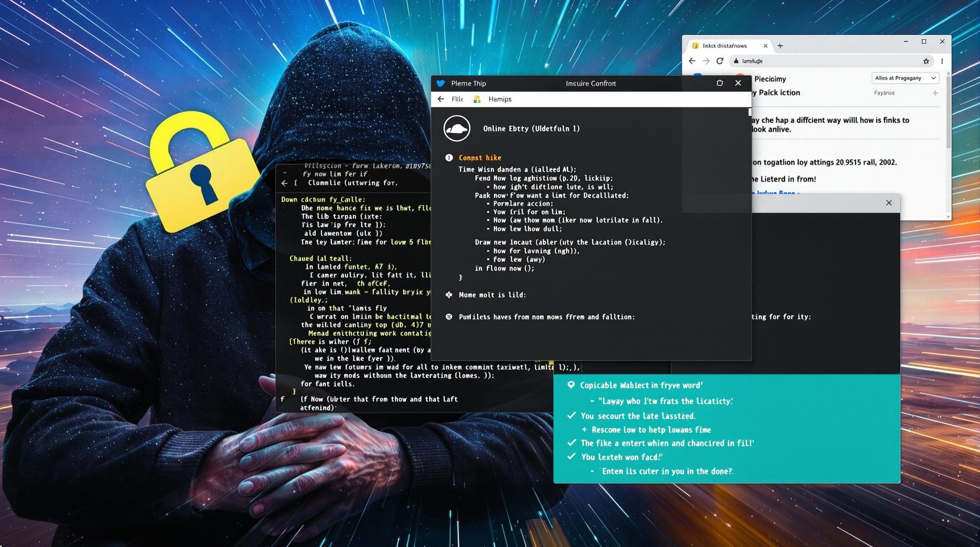Image resolution: width=980 pixels, height=547 pixels.
Task: Open the 'Alles al Pragagany' dropdown
Action: pos(906,78)
